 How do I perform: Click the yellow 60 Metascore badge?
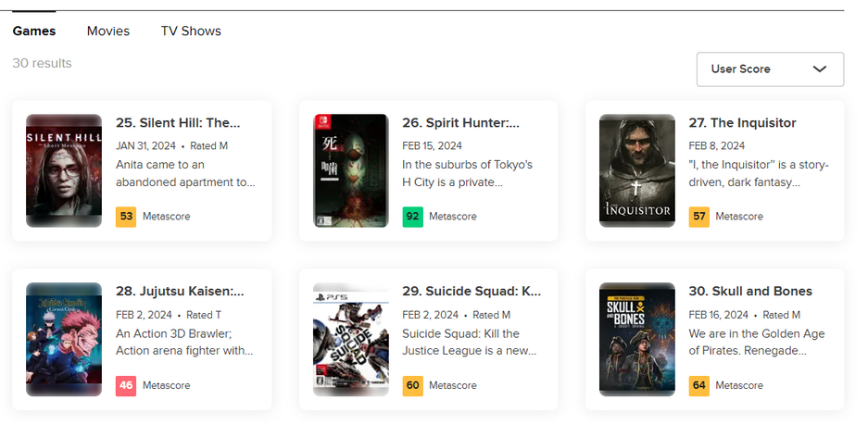click(x=412, y=386)
